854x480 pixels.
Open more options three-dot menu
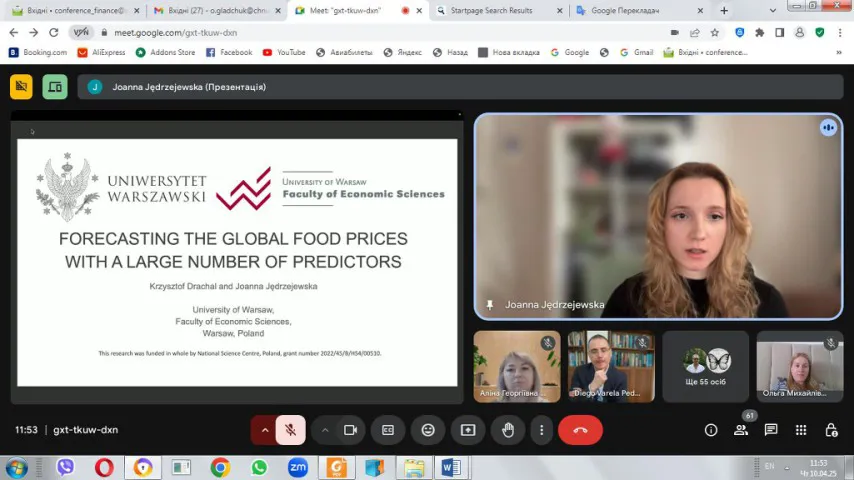[541, 430]
